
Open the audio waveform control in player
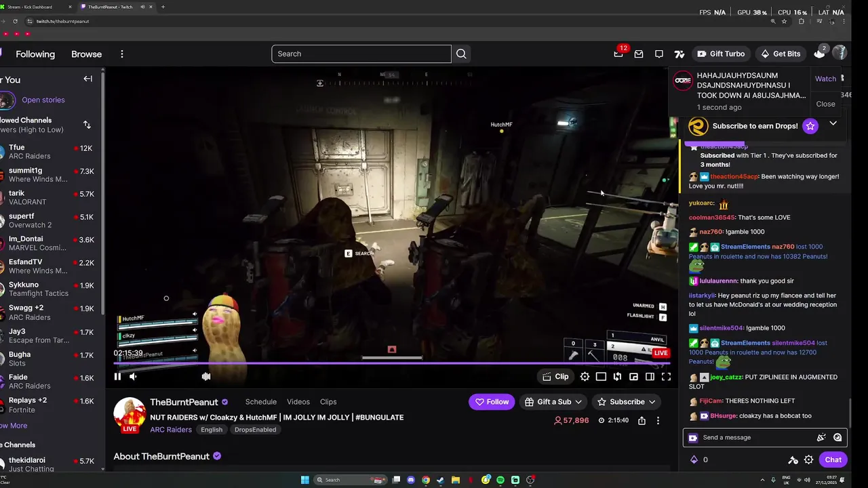(x=206, y=377)
